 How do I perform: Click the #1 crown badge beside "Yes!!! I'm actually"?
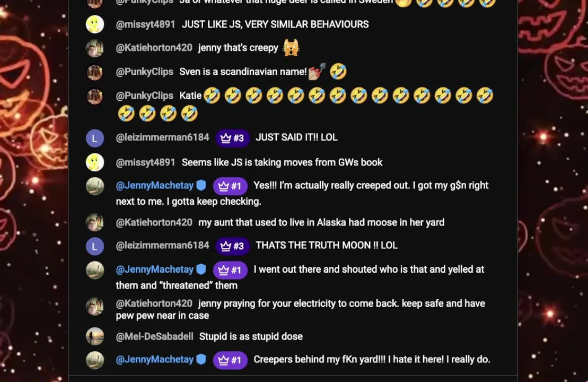230,186
